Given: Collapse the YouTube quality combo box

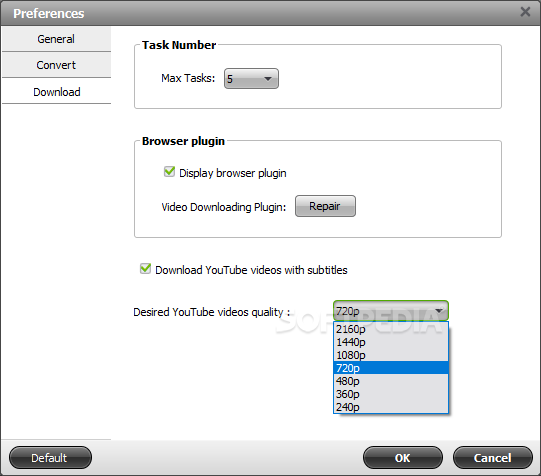Looking at the screenshot, I should coord(391,311).
